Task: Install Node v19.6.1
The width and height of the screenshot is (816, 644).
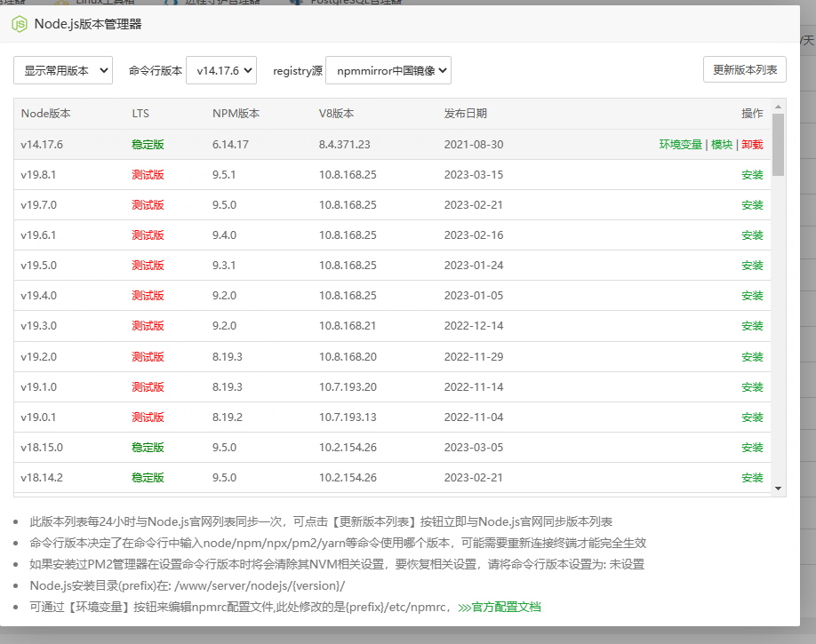Action: [753, 235]
